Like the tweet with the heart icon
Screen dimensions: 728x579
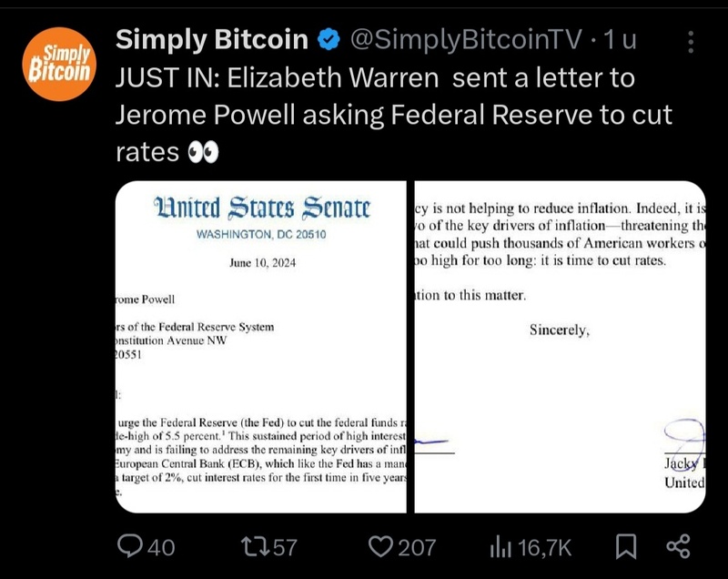tap(379, 546)
